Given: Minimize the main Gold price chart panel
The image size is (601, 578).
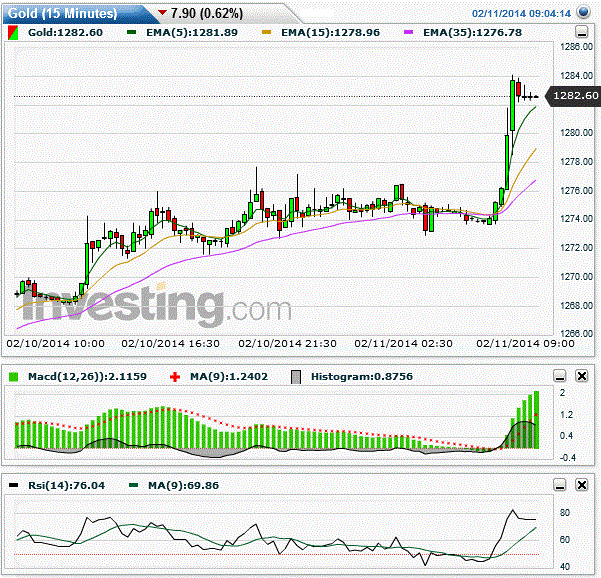Looking at the screenshot, I should point(582,32).
